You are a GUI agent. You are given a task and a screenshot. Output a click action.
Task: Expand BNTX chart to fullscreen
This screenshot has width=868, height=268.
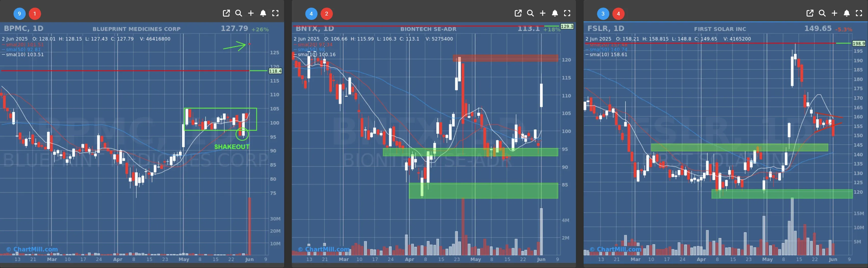[567, 13]
